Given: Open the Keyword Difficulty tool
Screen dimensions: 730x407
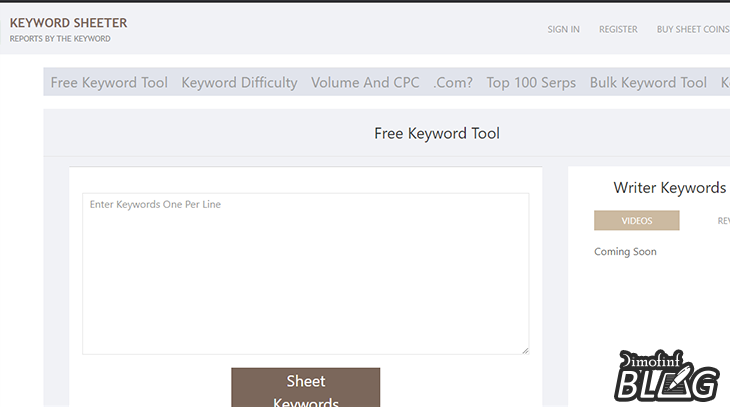Looking at the screenshot, I should 239,82.
